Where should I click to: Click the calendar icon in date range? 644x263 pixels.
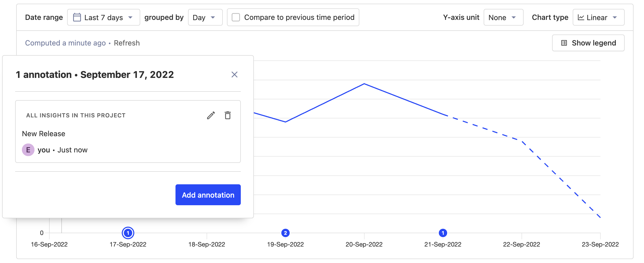(x=77, y=17)
